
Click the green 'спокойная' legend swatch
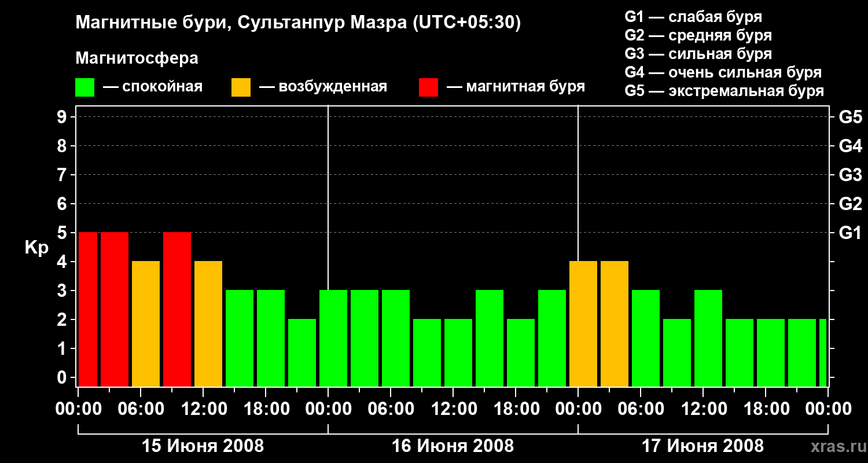pos(85,87)
